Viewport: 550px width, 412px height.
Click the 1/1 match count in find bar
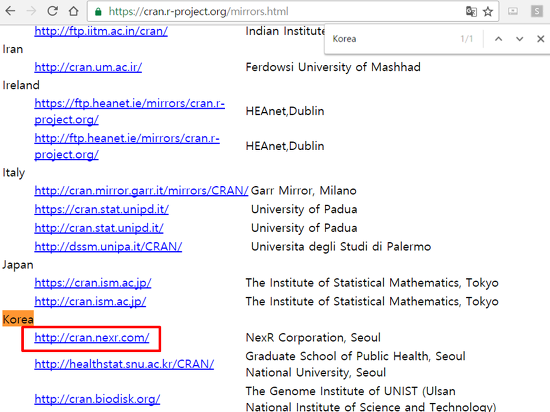467,39
